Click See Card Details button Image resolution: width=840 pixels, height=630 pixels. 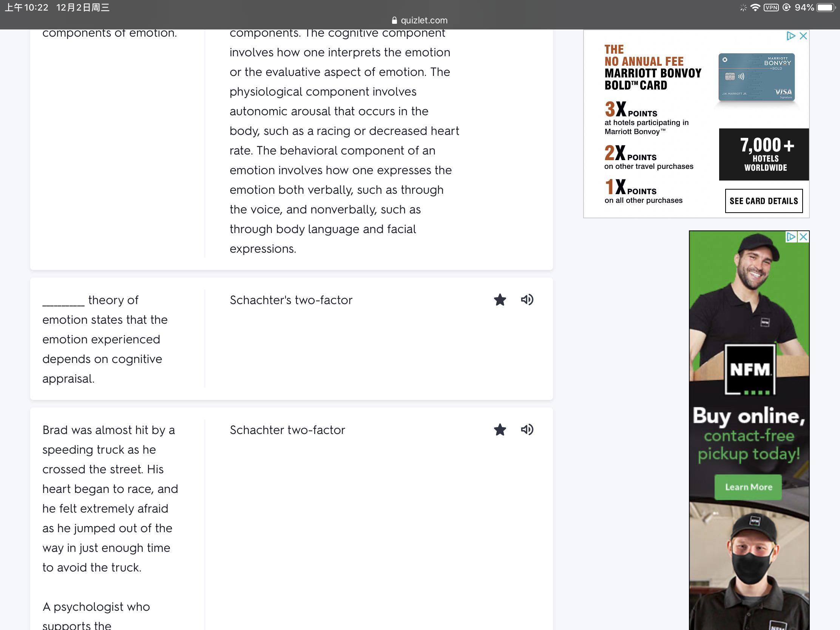[x=764, y=201]
